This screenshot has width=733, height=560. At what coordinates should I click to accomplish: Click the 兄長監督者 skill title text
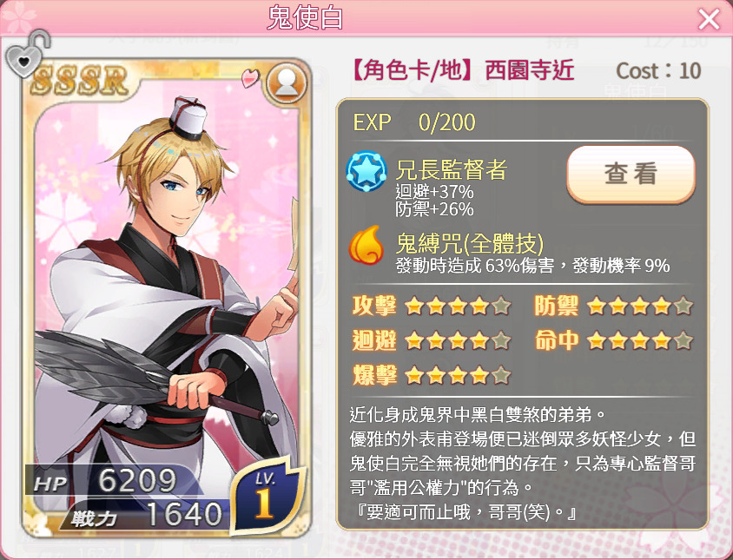(x=451, y=169)
